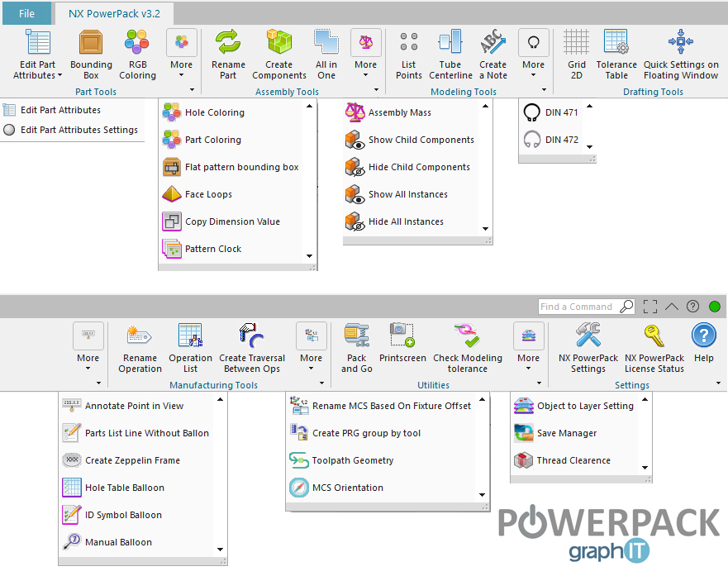Choose Part Coloring menu item
728x576 pixels.
coord(231,140)
